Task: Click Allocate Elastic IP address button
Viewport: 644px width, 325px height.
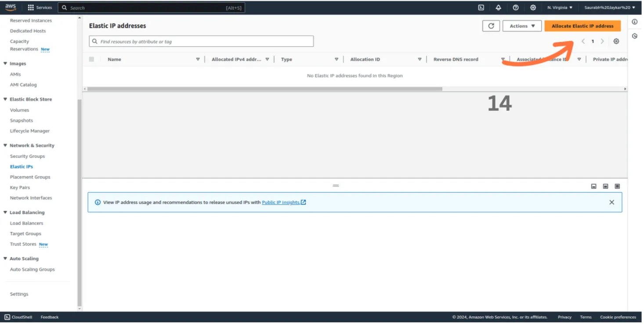Action: tap(582, 26)
